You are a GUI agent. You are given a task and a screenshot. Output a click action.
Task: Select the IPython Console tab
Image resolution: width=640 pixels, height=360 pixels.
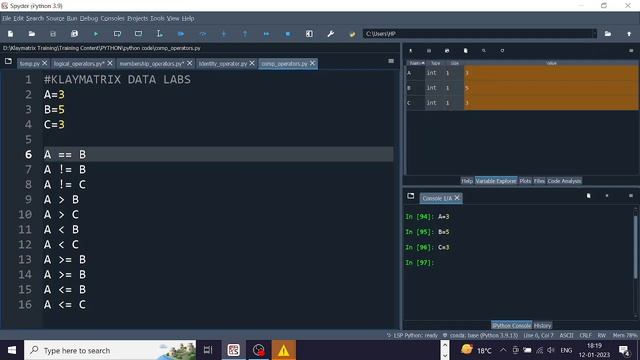pyautogui.click(x=511, y=325)
